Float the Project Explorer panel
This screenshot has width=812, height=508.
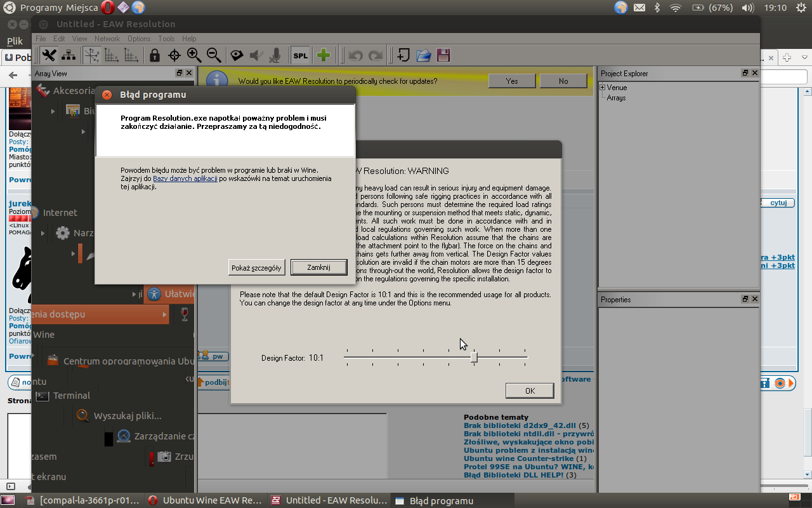[745, 73]
